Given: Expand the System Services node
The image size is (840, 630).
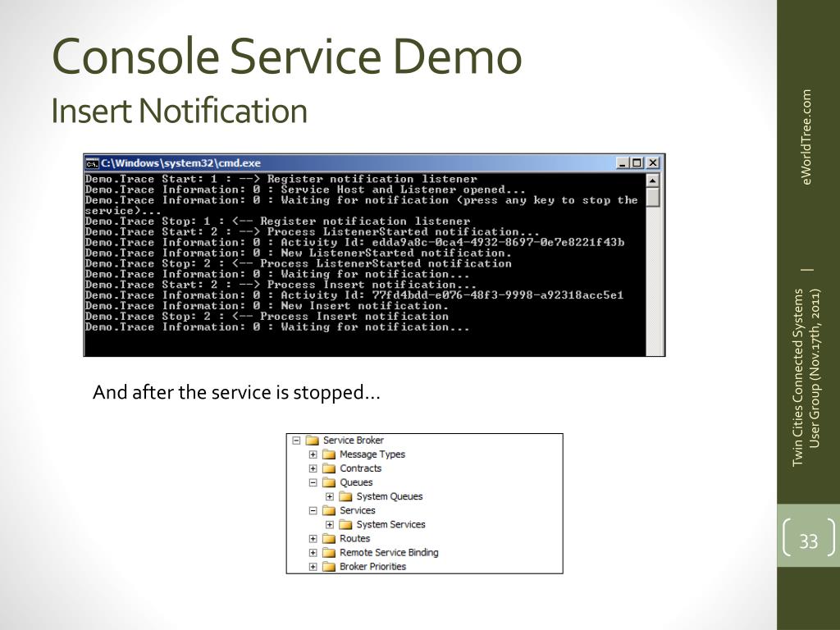Looking at the screenshot, I should click(x=330, y=524).
